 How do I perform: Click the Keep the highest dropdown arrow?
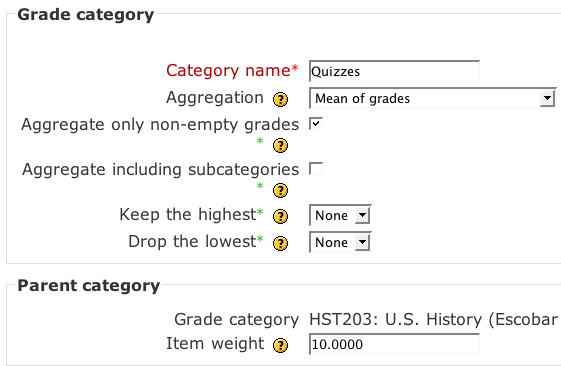[x=362, y=215]
